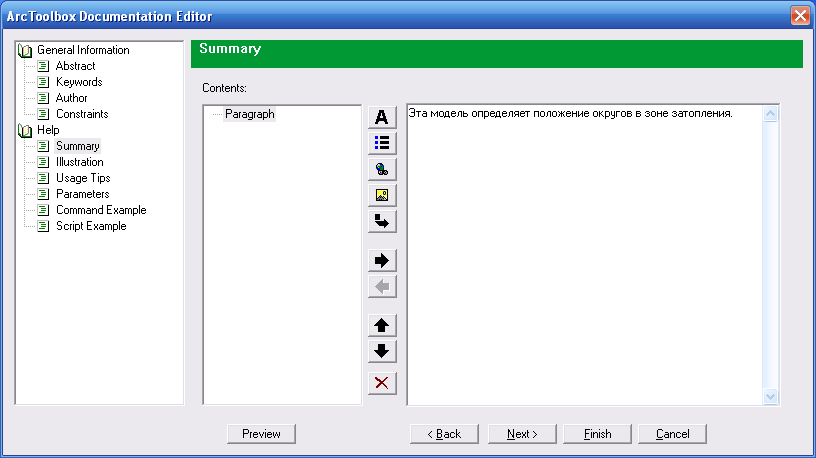Click the text box scroll down arrow
This screenshot has height=458, width=816.
click(771, 397)
